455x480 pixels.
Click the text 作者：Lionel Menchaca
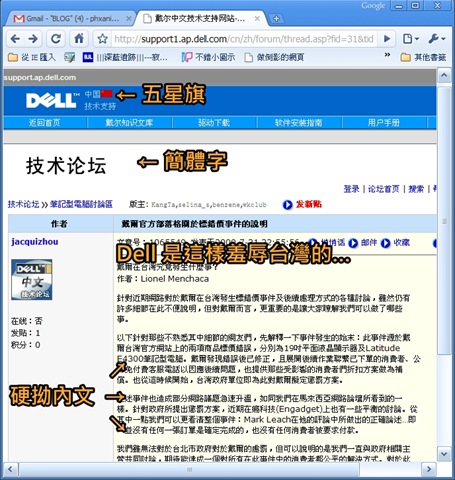[x=163, y=279]
